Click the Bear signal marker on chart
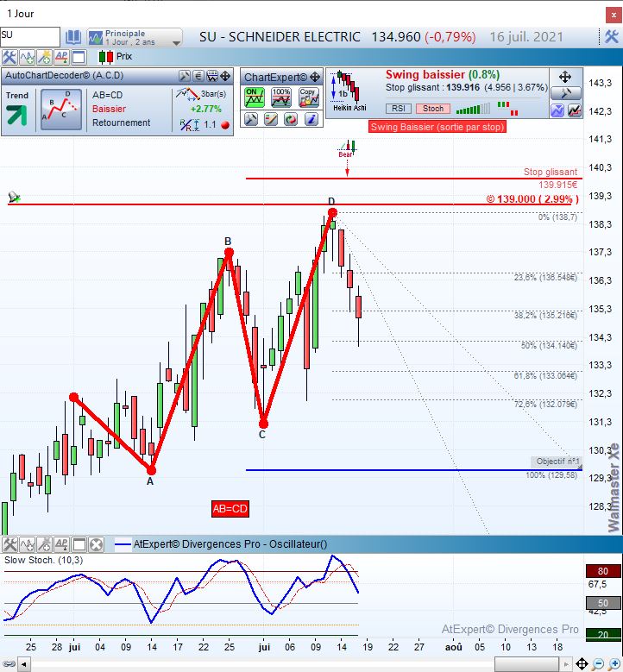Image resolution: width=623 pixels, height=672 pixels. (346, 149)
